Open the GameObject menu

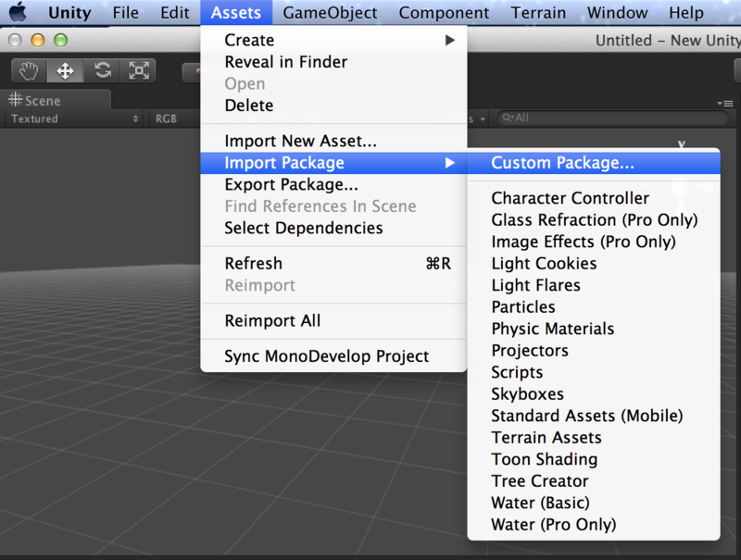(330, 13)
